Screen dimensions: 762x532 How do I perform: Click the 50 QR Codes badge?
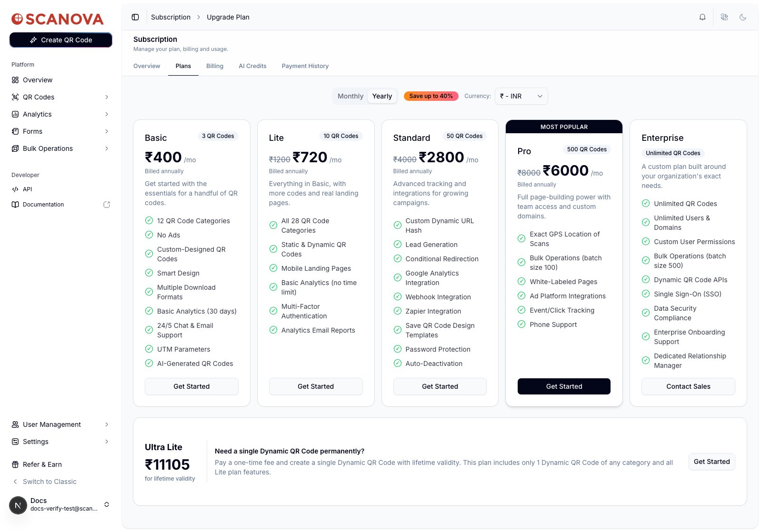(x=464, y=136)
